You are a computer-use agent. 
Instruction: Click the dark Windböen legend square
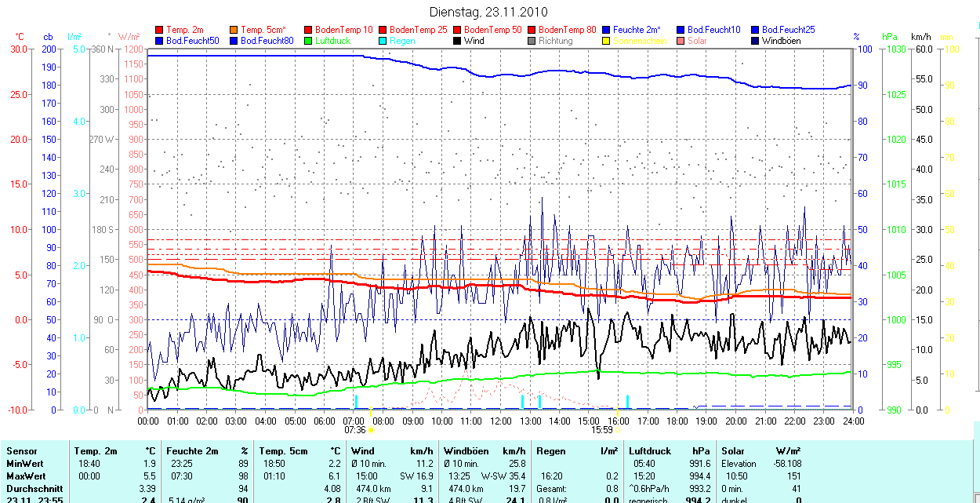click(x=756, y=41)
